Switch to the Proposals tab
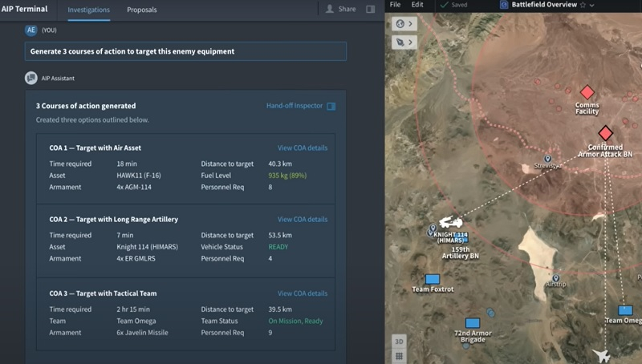The width and height of the screenshot is (642, 364). (142, 10)
